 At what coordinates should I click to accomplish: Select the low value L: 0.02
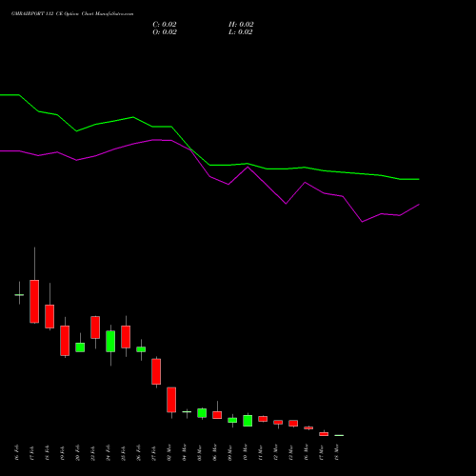[x=241, y=32]
